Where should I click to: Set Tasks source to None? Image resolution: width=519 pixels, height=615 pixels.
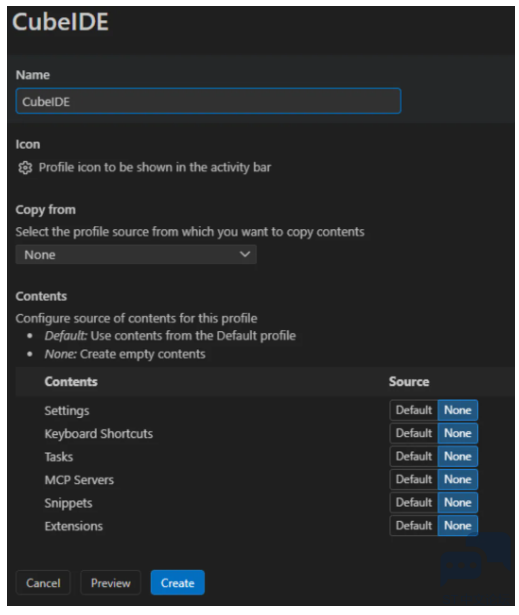coord(457,457)
